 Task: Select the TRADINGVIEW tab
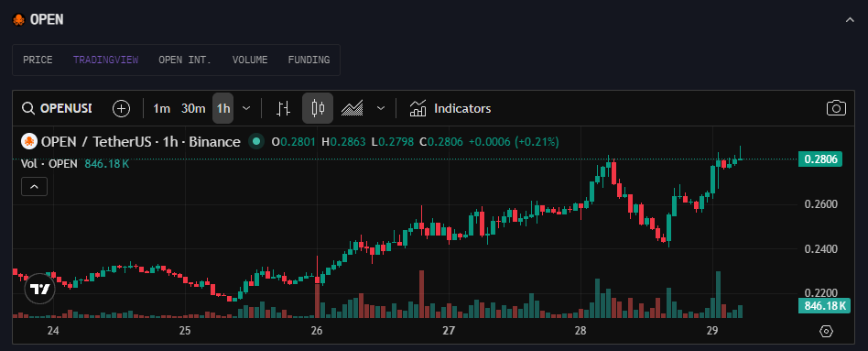click(105, 60)
